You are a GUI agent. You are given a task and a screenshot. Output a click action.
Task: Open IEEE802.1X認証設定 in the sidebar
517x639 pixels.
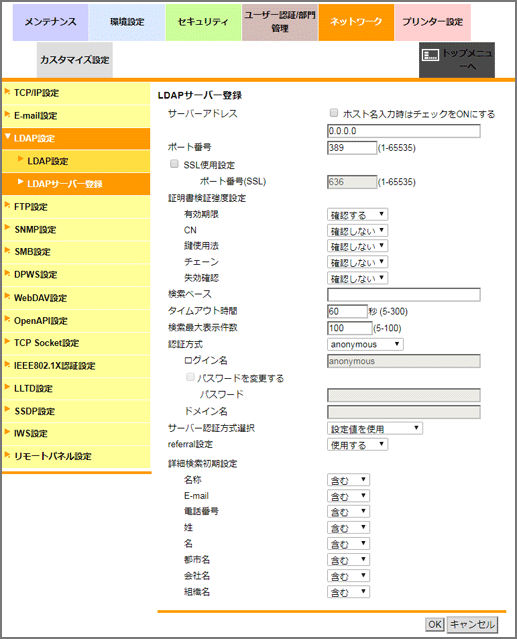coord(76,366)
